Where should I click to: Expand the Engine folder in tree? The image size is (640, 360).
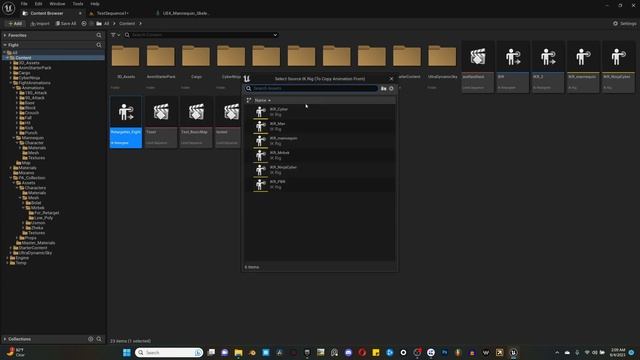coord(8,258)
